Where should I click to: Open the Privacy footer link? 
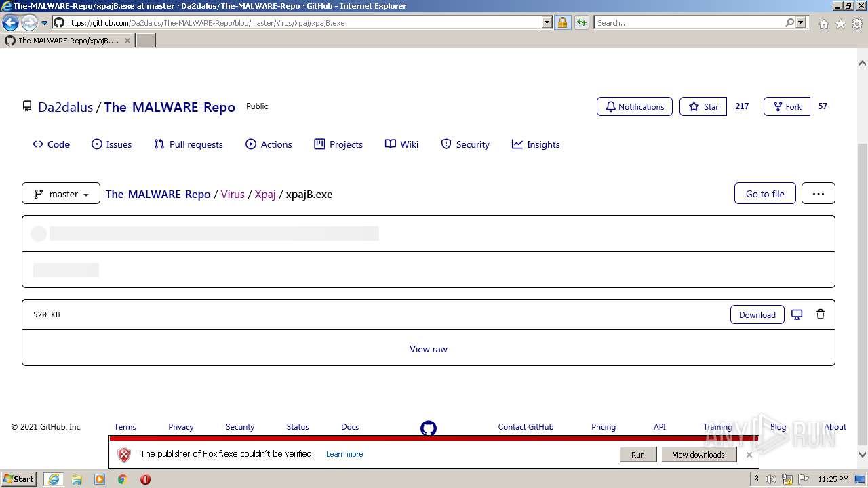click(x=181, y=427)
